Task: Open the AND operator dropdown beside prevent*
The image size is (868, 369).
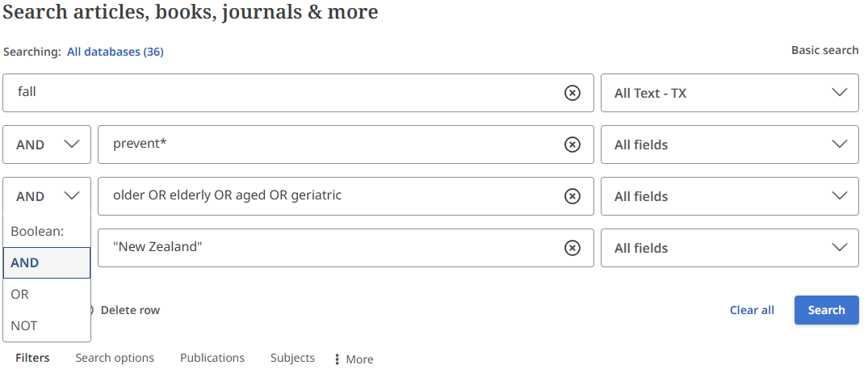Action: (x=48, y=145)
